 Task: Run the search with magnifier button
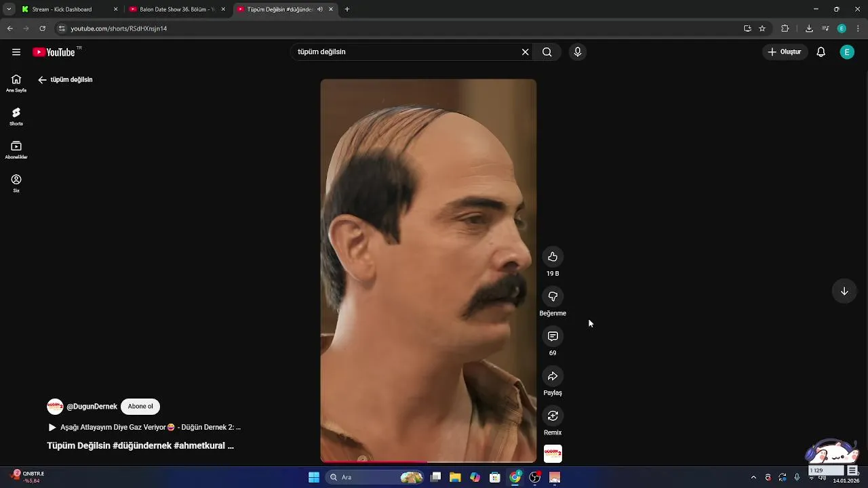pos(547,52)
